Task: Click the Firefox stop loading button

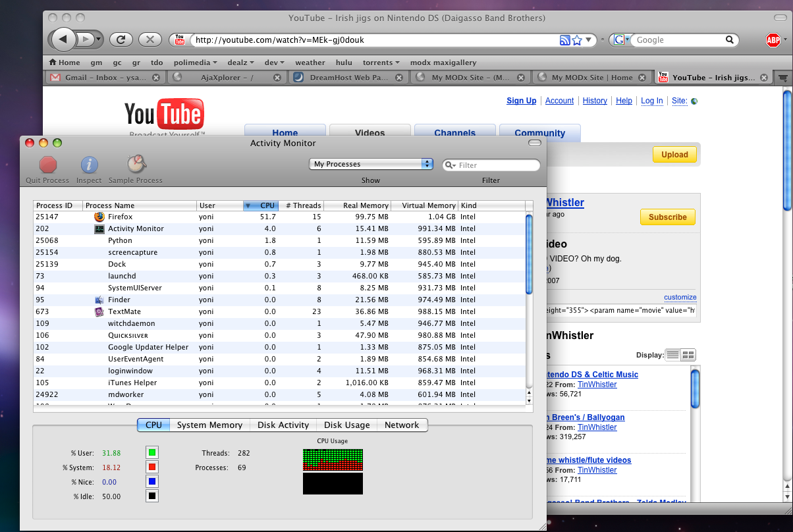Action: pos(150,40)
